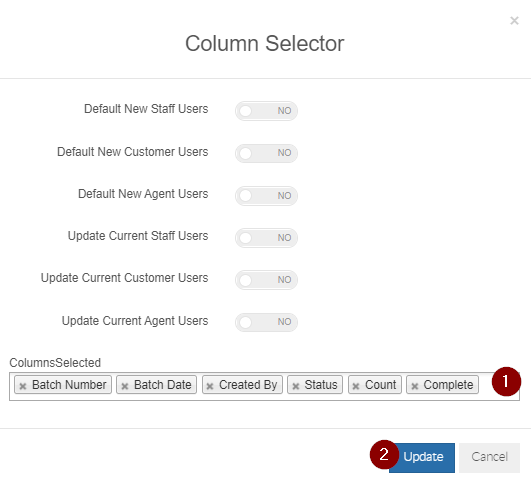531x484 pixels.
Task: Remove the Batch Number column tag
Action: pyautogui.click(x=23, y=386)
